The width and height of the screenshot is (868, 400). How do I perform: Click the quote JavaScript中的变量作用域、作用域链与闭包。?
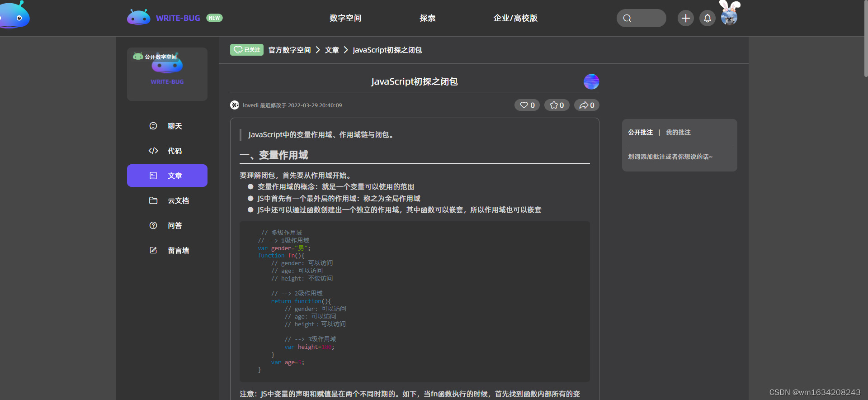pyautogui.click(x=321, y=135)
